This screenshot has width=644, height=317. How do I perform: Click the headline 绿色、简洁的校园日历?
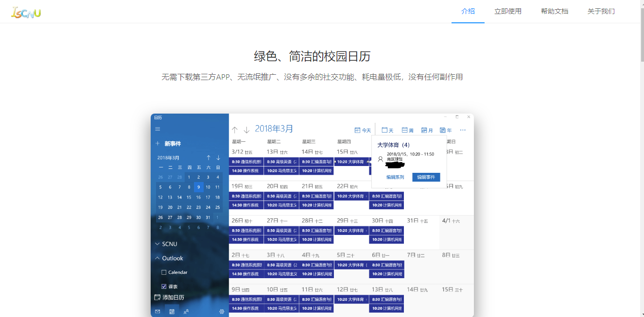tap(312, 56)
